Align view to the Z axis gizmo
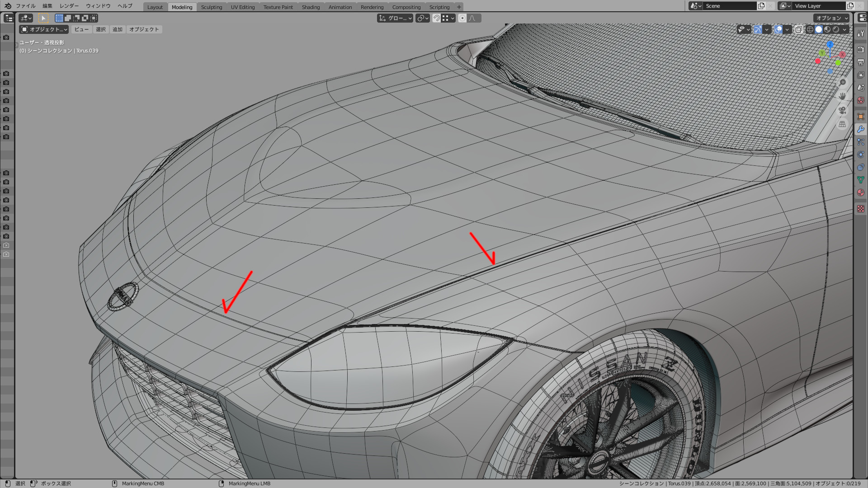Screen dimensions: 868x488 tap(830, 44)
